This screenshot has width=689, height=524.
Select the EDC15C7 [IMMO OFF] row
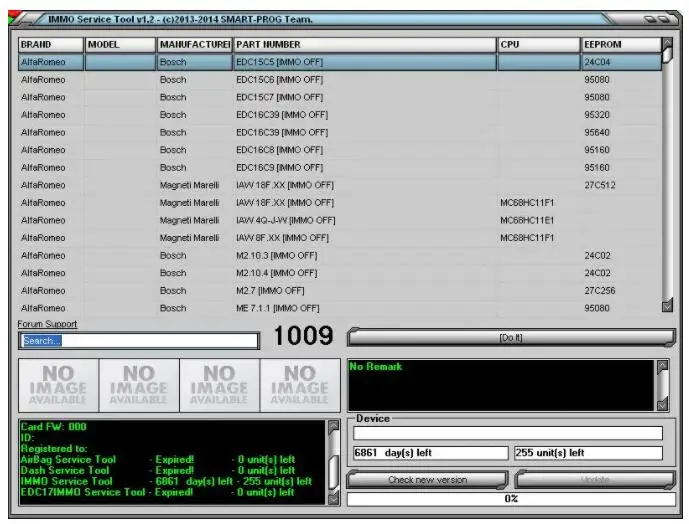tap(340, 97)
